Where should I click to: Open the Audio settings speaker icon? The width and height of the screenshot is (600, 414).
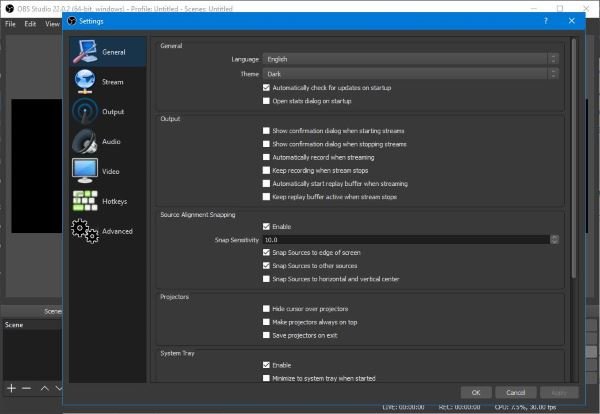(85, 142)
